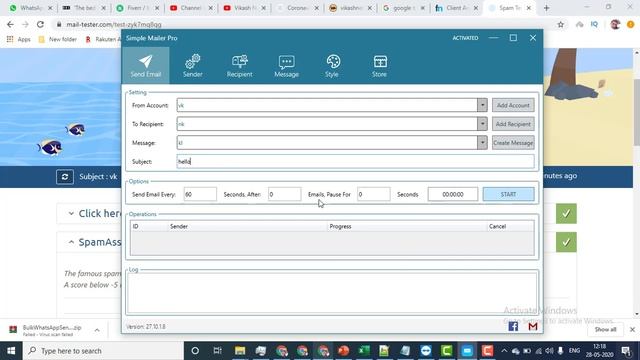Click the SpamAssassin row green checkmark
Screen dimensions: 640x360
pos(566,242)
